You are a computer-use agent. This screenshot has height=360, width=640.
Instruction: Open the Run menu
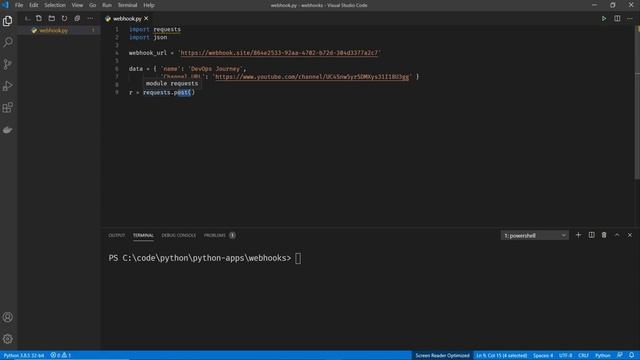[x=107, y=5]
